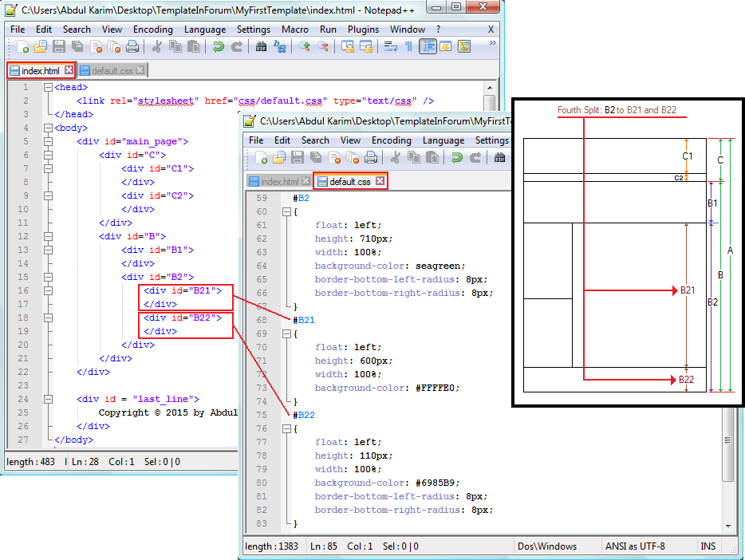
Task: Close the index.html tab in back window
Action: click(x=69, y=71)
